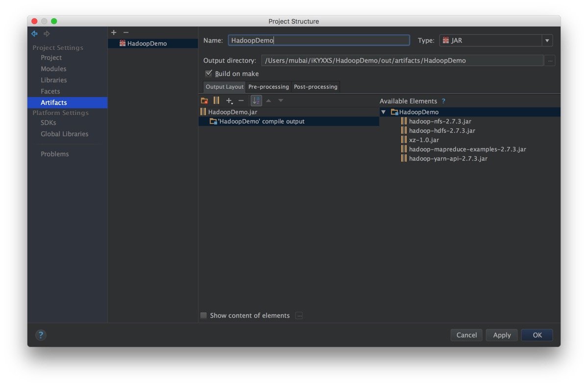Click the Apply button
This screenshot has height=386, width=588.
(502, 335)
